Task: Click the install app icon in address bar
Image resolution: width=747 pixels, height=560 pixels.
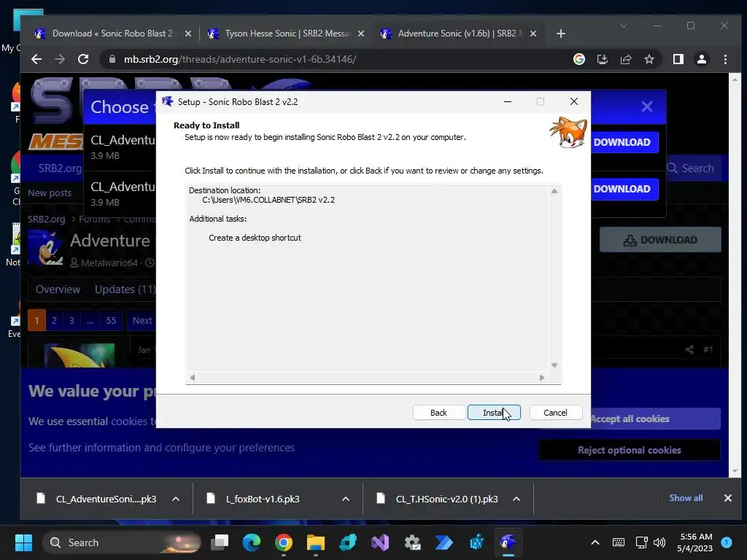Action: tap(602, 59)
